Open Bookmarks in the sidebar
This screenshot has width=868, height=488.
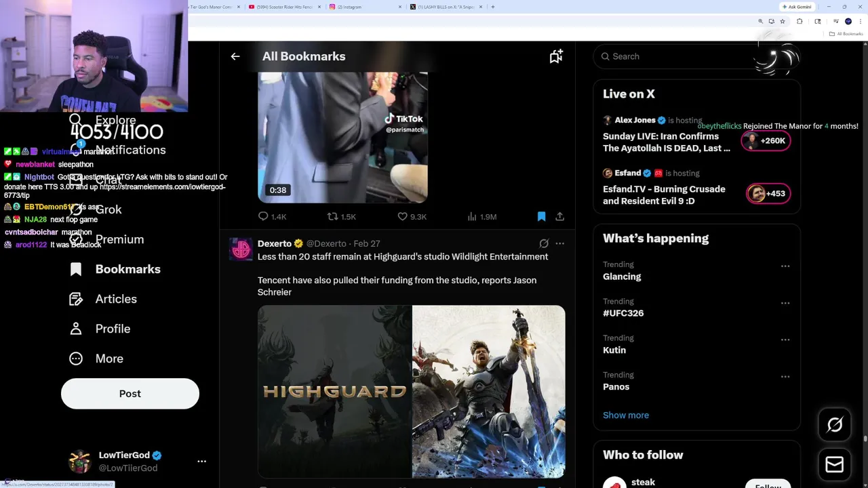point(127,269)
